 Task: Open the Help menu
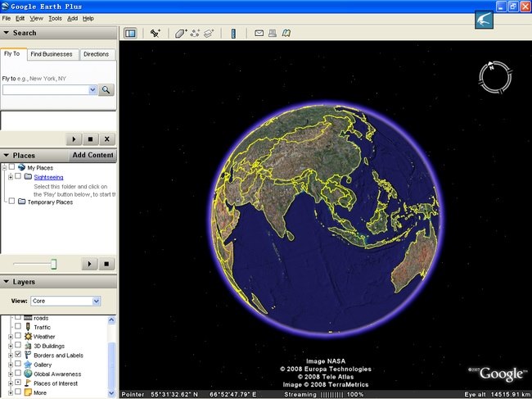88,18
